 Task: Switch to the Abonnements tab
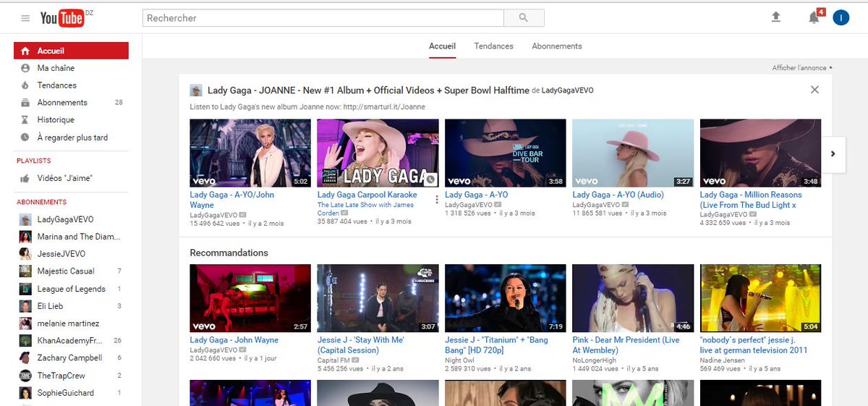[557, 46]
